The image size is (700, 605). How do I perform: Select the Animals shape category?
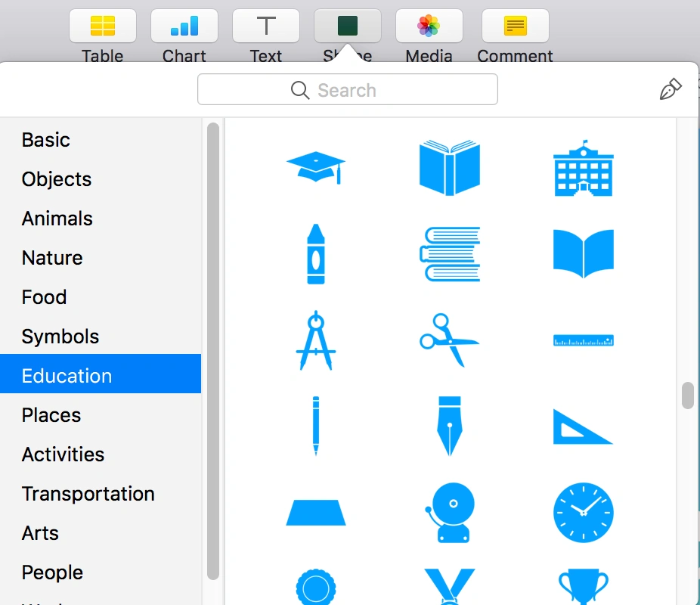click(x=101, y=219)
